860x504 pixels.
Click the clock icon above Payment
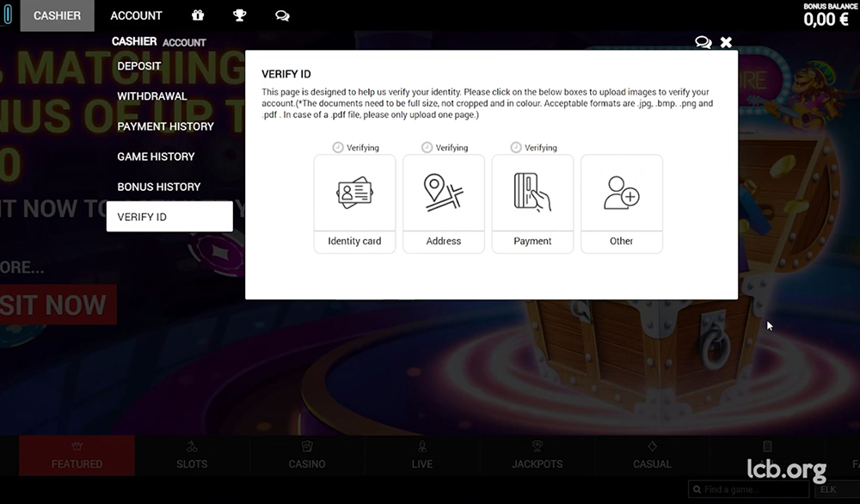pos(515,147)
